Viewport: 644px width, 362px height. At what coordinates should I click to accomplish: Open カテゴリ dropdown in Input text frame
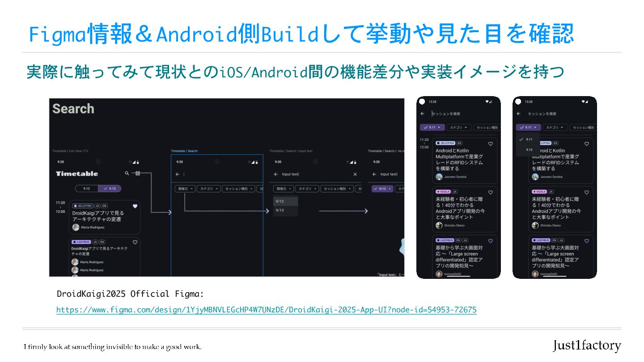point(307,189)
